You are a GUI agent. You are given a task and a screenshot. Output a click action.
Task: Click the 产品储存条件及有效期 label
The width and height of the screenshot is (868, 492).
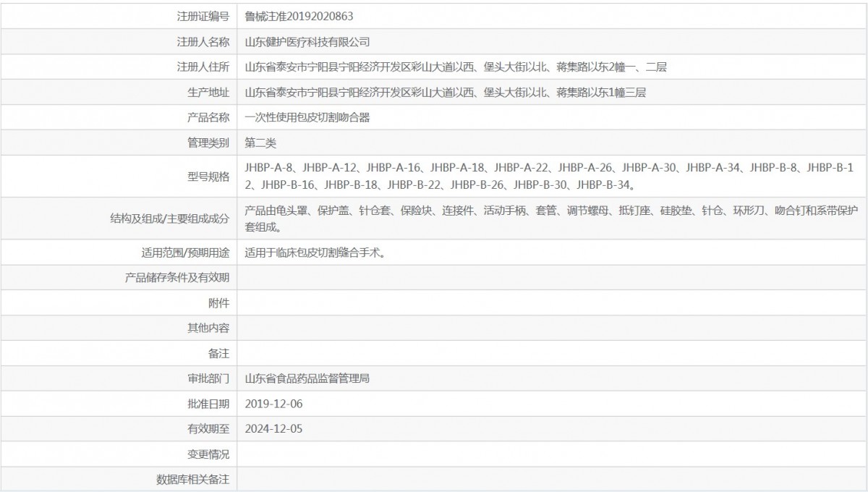coord(177,278)
